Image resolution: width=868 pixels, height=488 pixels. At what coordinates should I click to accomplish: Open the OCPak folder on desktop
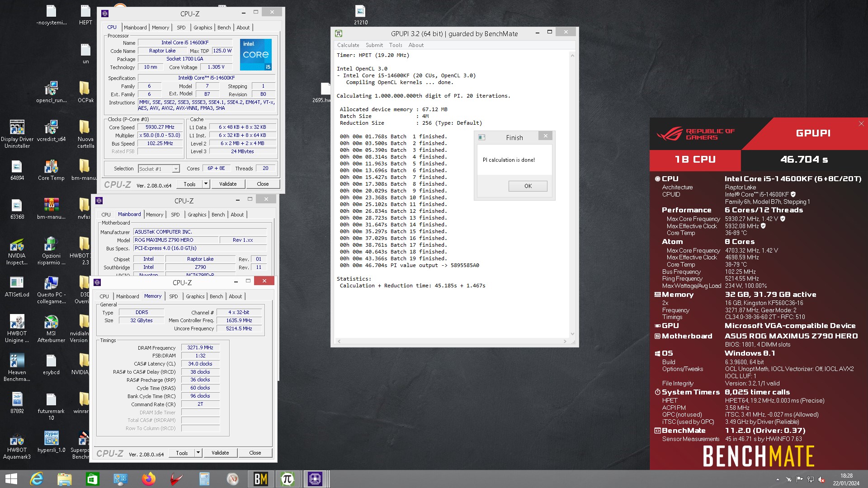click(85, 92)
